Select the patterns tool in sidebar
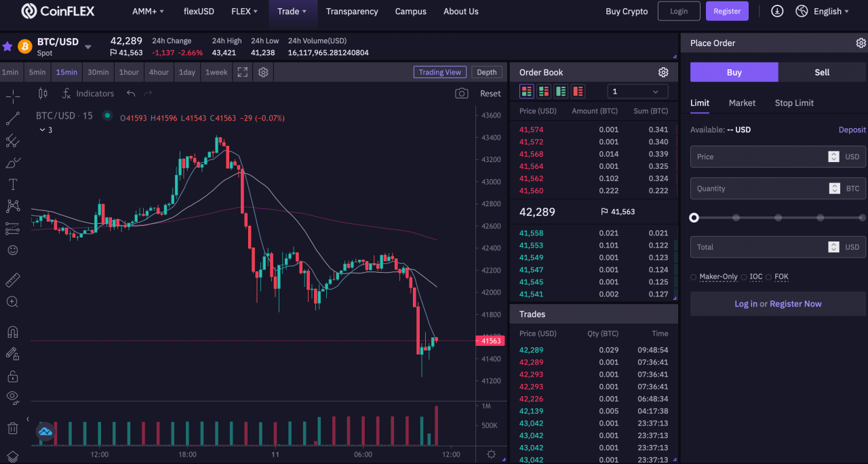Screen dimensions: 868x464 [12, 206]
